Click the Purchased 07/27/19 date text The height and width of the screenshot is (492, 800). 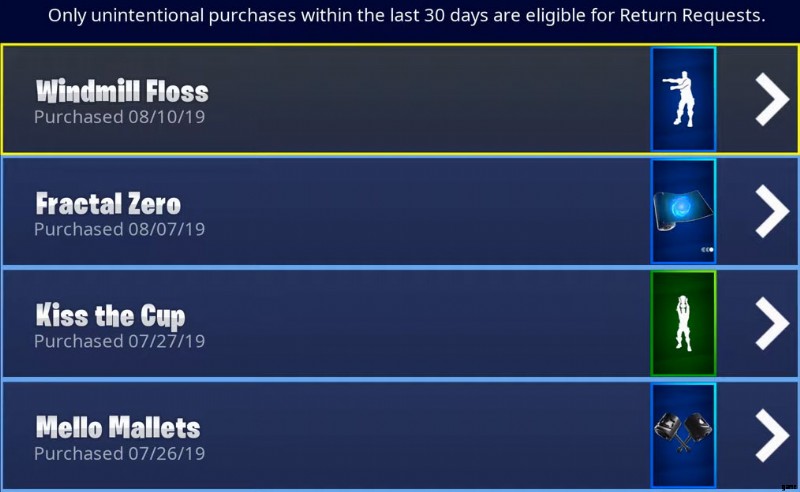pyautogui.click(x=119, y=341)
